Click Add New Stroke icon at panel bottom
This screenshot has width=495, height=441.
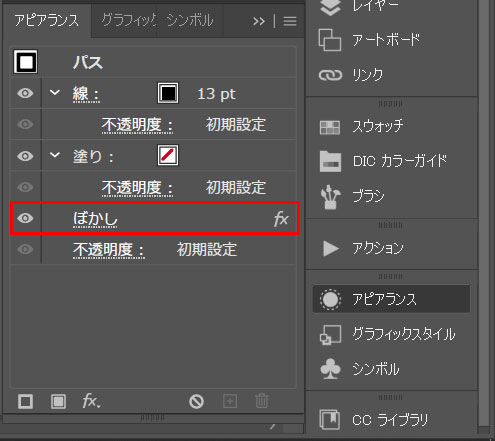pos(25,401)
